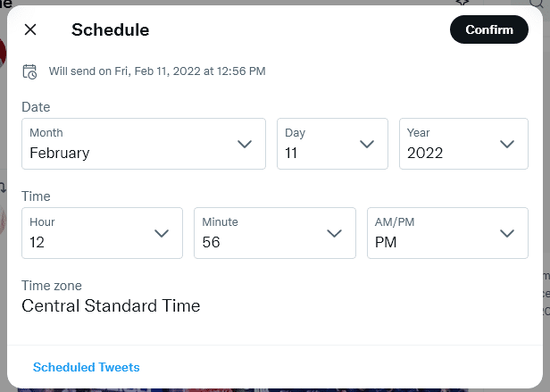Open the AM/PM dropdown showing PM
The width and height of the screenshot is (550, 392).
coord(447,233)
